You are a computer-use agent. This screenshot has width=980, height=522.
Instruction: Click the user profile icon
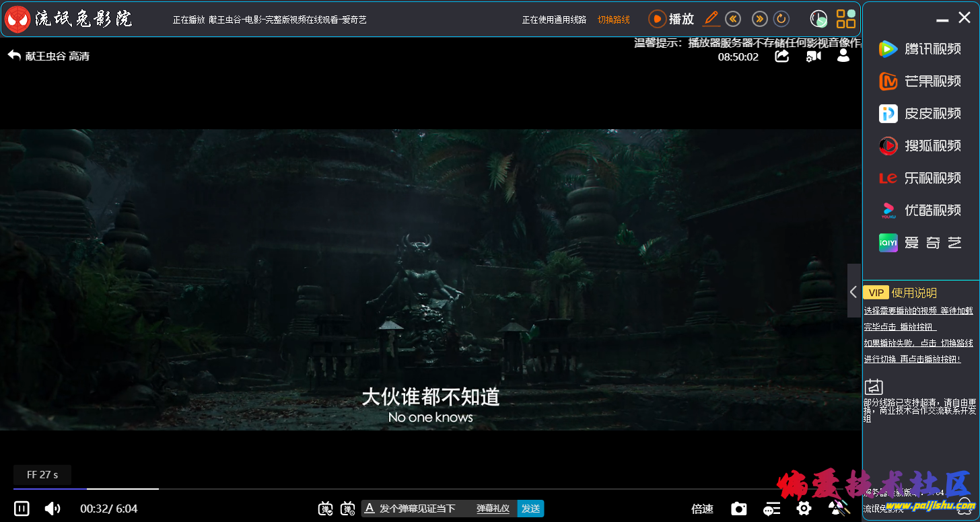843,56
